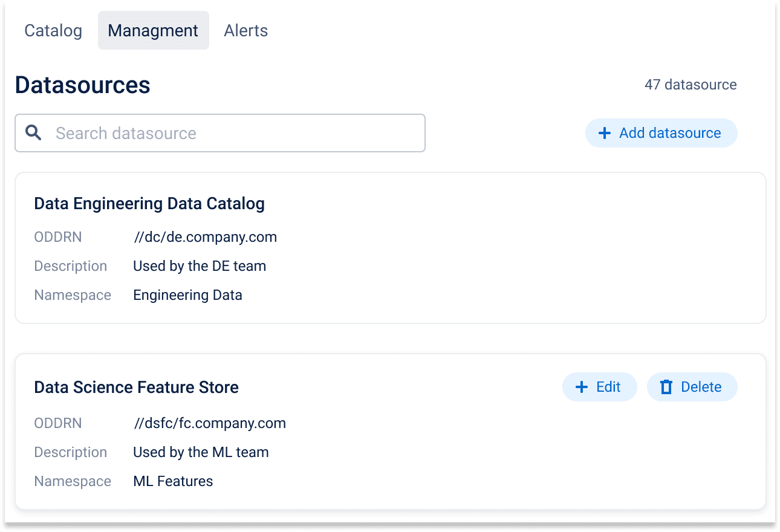Click the Datasources page heading

pyautogui.click(x=82, y=85)
